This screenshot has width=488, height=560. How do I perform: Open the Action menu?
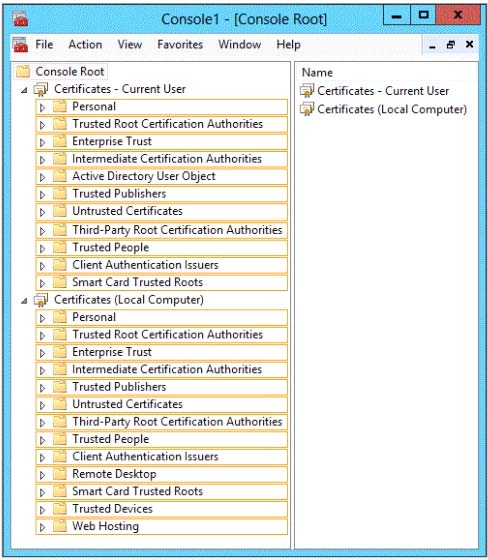[85, 45]
